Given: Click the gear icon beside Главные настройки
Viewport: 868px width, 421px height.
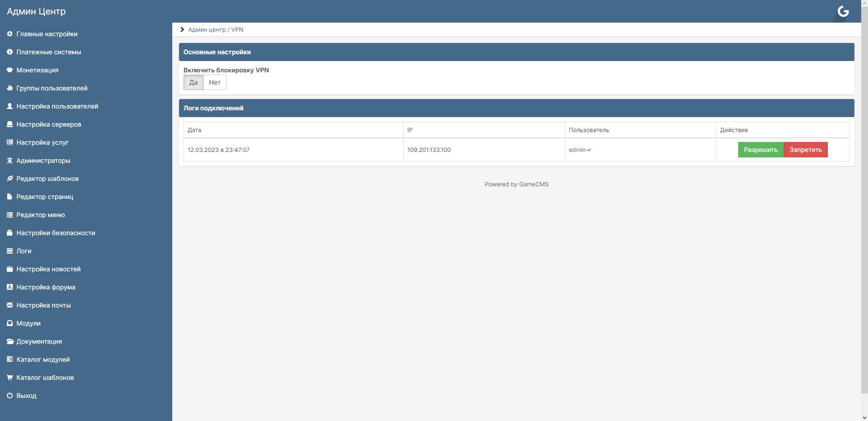Looking at the screenshot, I should (x=9, y=34).
